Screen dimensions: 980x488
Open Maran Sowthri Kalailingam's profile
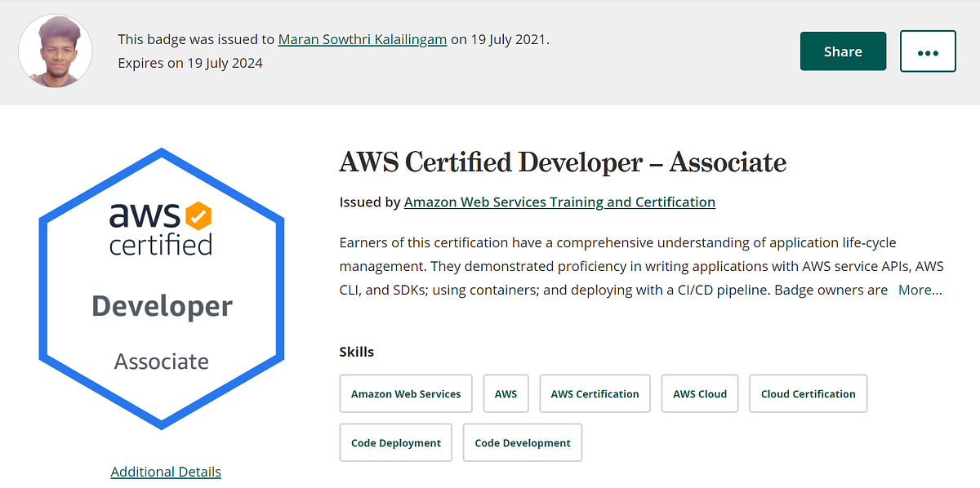tap(362, 38)
